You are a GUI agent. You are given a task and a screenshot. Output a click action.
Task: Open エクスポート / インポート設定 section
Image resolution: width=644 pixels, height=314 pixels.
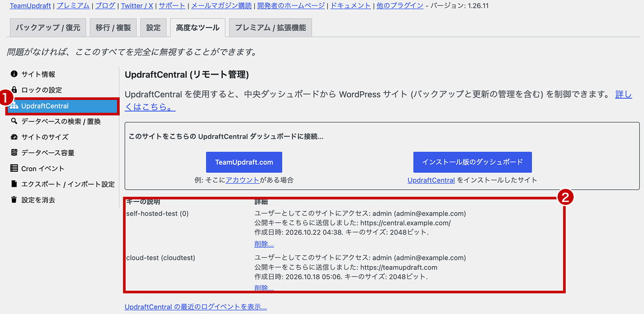point(68,184)
